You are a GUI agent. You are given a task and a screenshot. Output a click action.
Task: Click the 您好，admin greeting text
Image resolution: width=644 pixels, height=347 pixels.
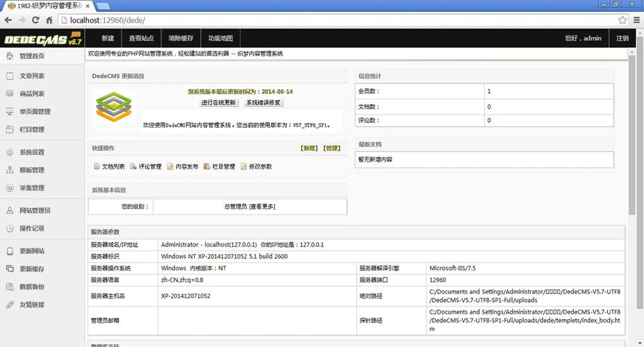[x=583, y=38]
